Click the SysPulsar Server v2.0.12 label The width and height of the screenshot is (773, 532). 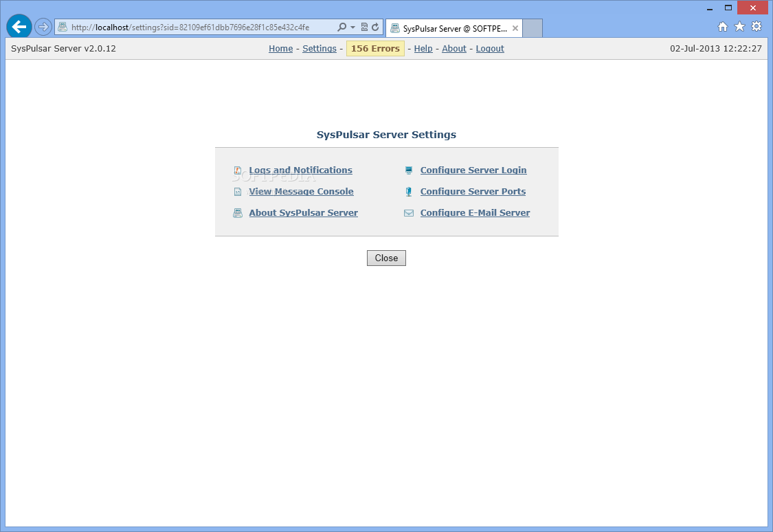tap(64, 48)
